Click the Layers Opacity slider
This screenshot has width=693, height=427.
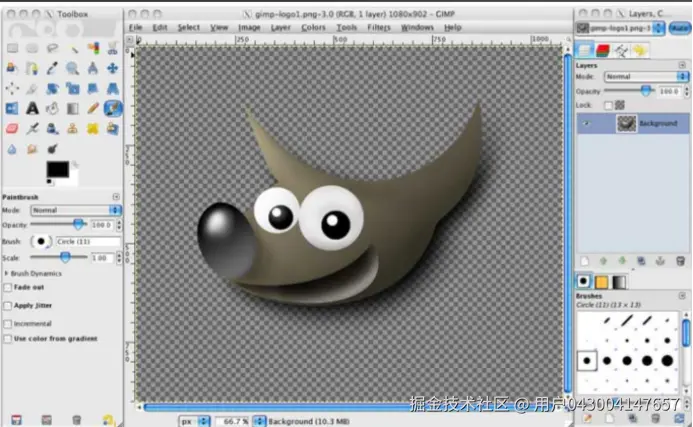[x=629, y=91]
